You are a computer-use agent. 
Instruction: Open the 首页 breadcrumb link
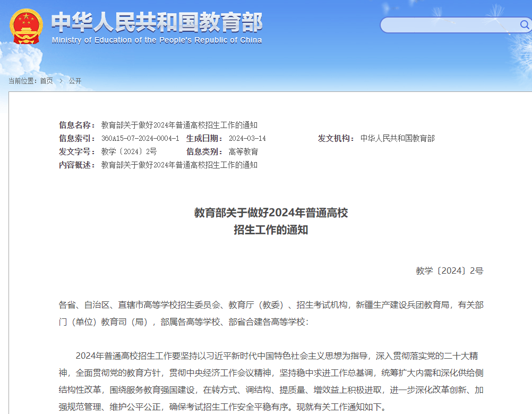pos(47,81)
